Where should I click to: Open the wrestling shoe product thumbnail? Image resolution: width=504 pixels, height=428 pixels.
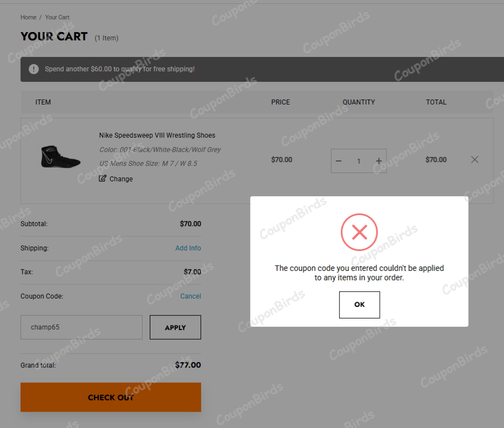tap(61, 158)
